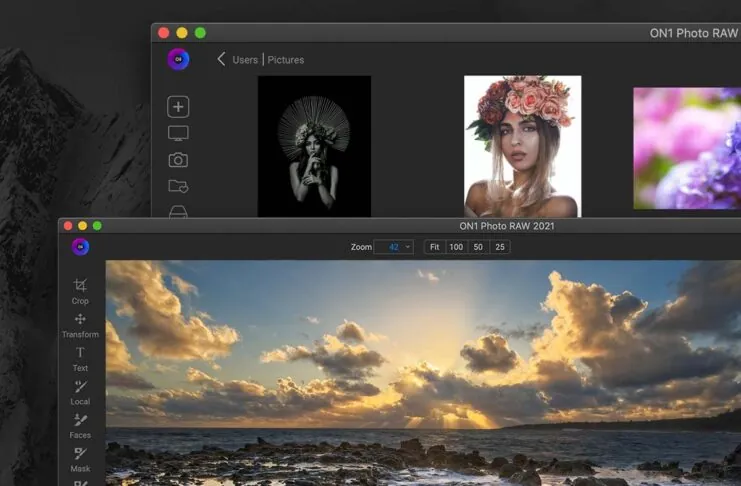Activate the Text tool
The image size is (741, 486).
coord(80,357)
